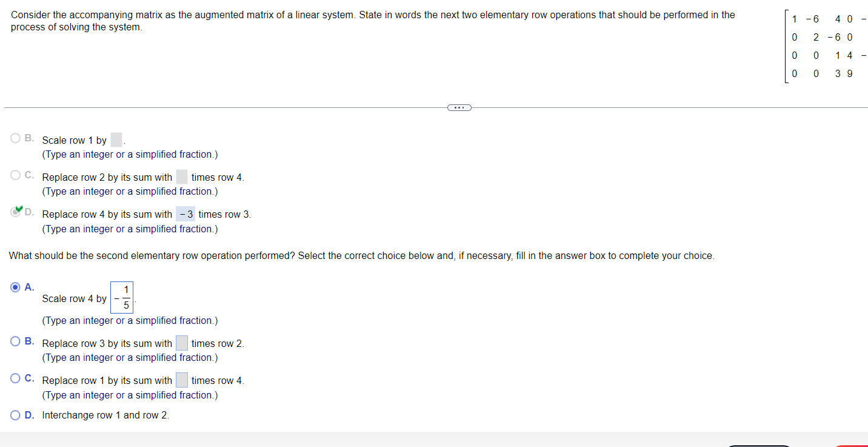Click the green checkmark beside choice D

[19, 210]
